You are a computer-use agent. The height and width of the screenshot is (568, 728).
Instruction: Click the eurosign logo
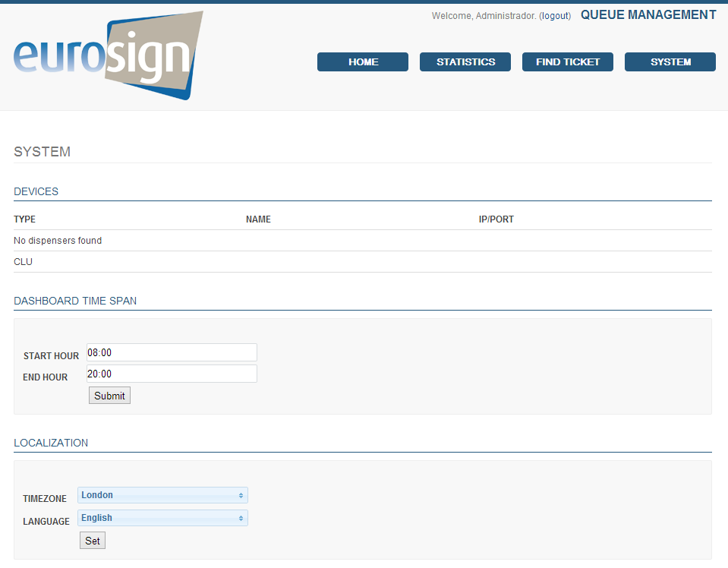[x=108, y=55]
